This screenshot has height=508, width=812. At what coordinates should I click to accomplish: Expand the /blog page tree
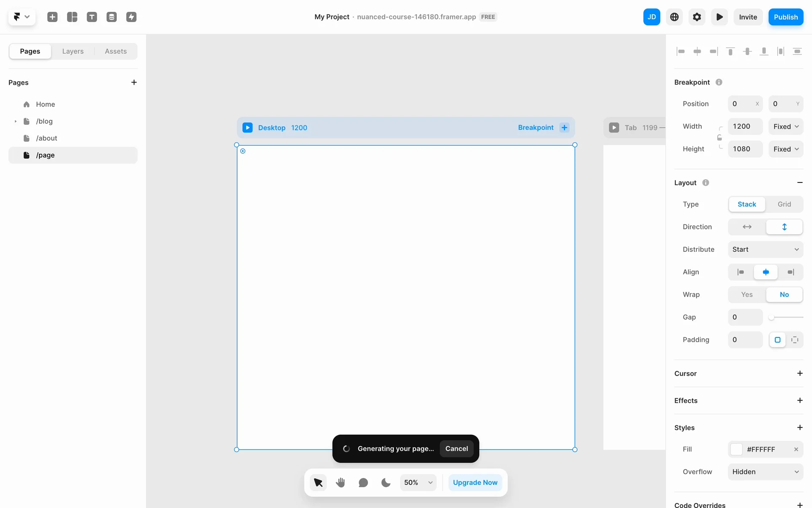pos(16,121)
